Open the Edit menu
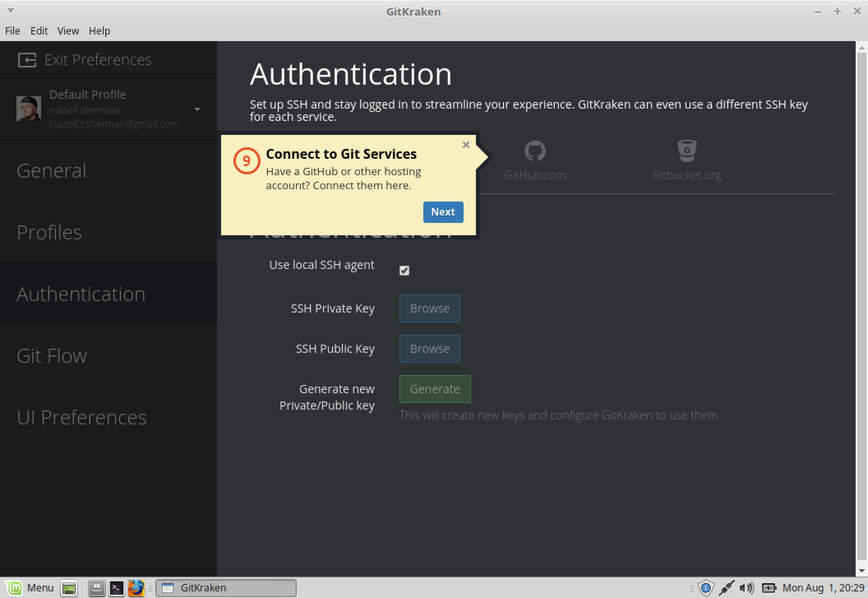Viewport: 868px width, 598px height. pos(39,31)
